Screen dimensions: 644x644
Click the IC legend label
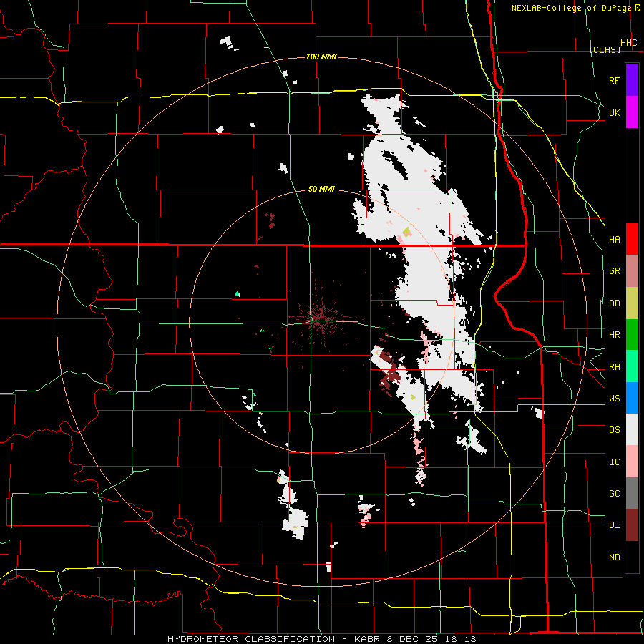(614, 462)
